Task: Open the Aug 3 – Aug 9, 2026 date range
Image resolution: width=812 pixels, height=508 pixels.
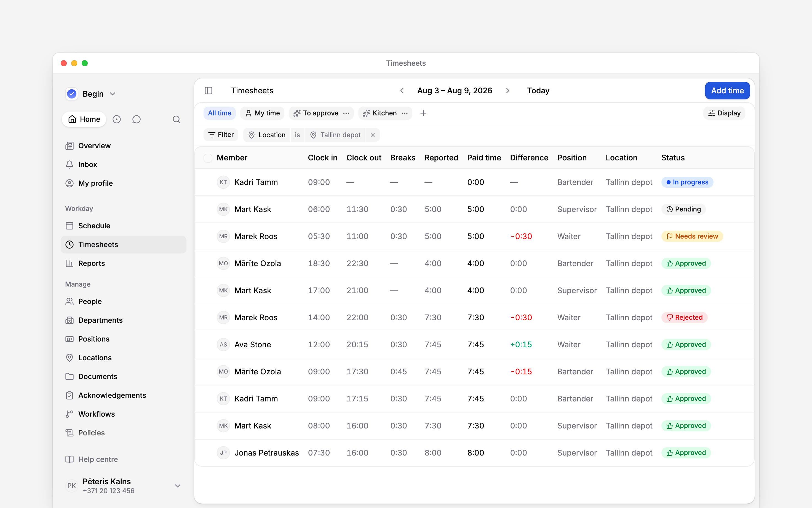Action: pos(455,90)
